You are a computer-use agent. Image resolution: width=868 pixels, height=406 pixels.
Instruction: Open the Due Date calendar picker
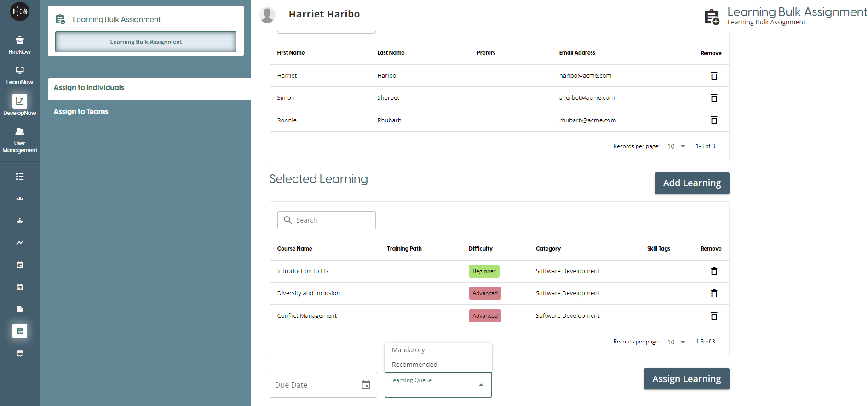coord(366,385)
